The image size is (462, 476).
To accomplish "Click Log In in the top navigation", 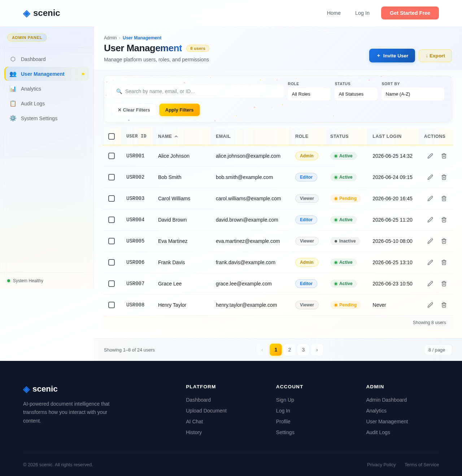I will [x=362, y=13].
